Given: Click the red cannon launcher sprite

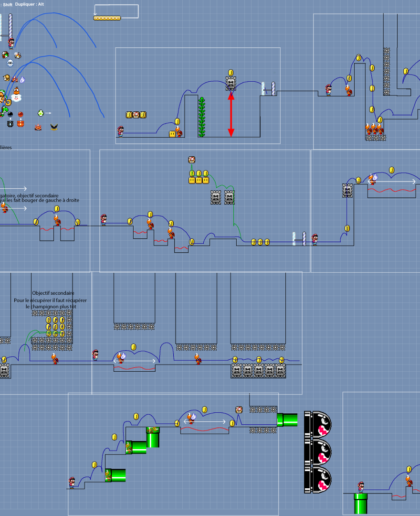Looking at the screenshot, I should [21, 124].
